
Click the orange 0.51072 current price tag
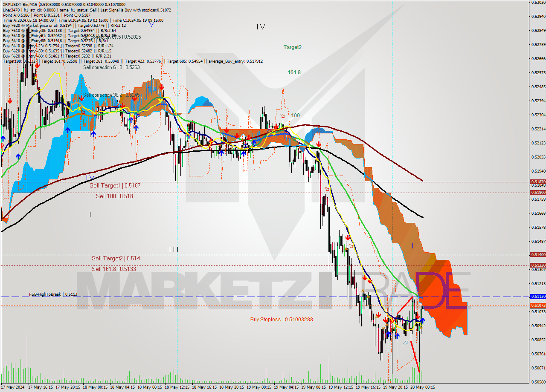tap(537, 306)
